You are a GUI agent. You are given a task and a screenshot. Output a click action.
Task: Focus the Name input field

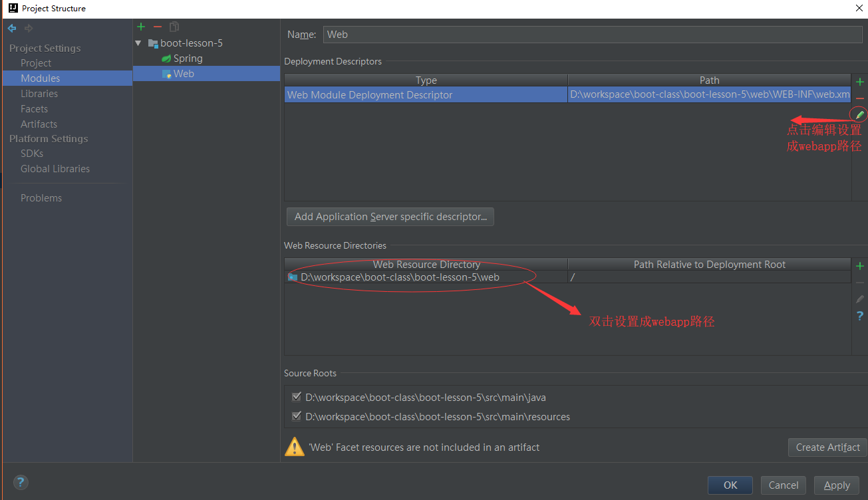[x=593, y=35]
